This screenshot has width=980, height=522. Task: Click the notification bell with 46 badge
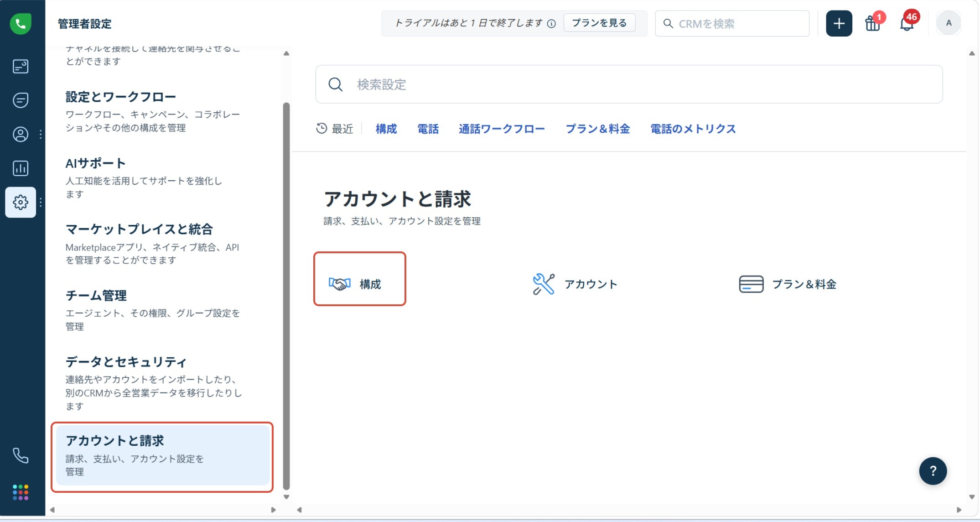[x=907, y=23]
